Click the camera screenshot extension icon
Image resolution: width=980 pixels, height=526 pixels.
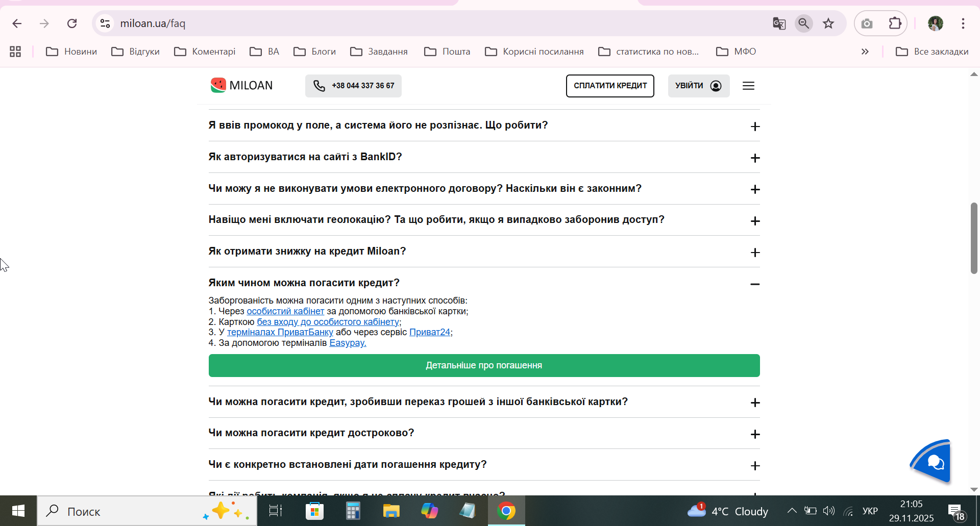coord(867,23)
